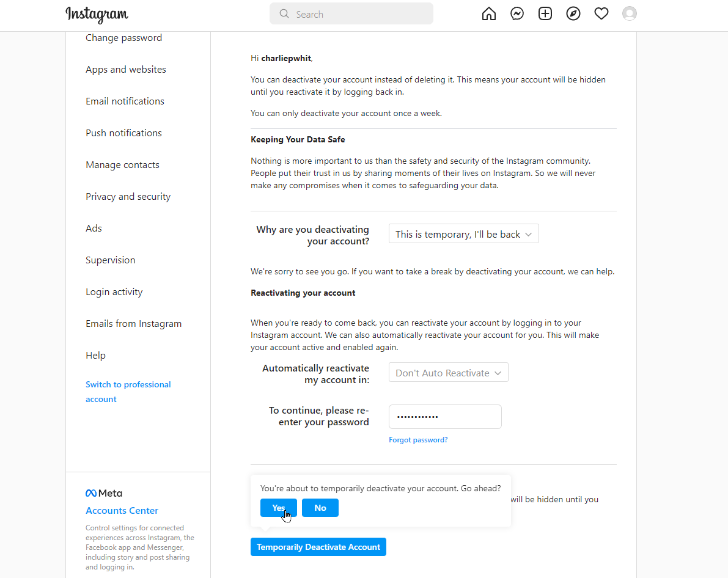The image size is (728, 578).
Task: Click the Meta logo
Action: [x=104, y=493]
